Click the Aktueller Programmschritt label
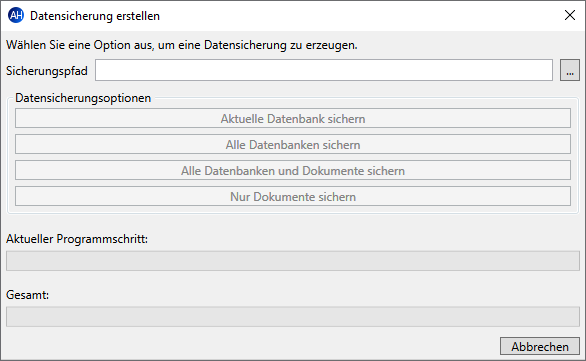The height and width of the screenshot is (361, 586). tap(77, 239)
